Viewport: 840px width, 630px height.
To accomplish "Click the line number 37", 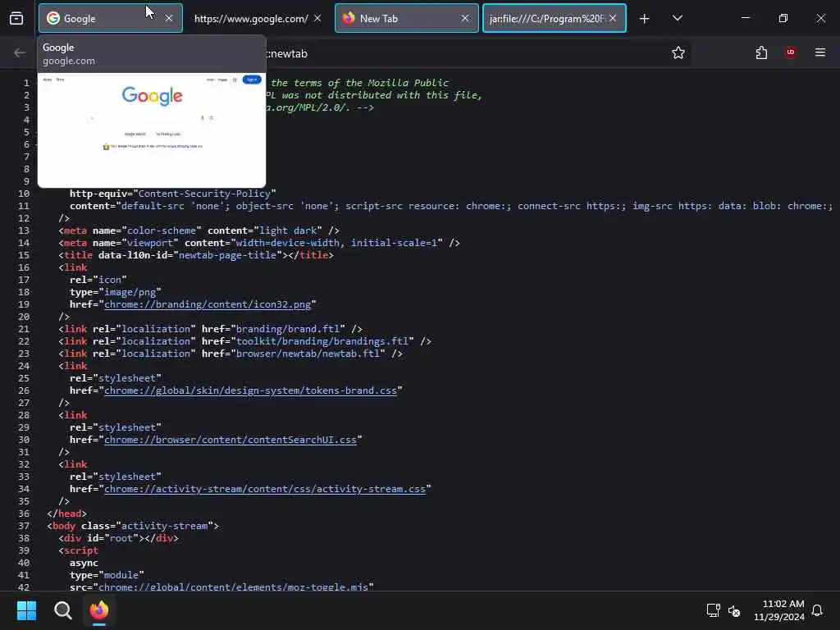I will click(x=24, y=526).
